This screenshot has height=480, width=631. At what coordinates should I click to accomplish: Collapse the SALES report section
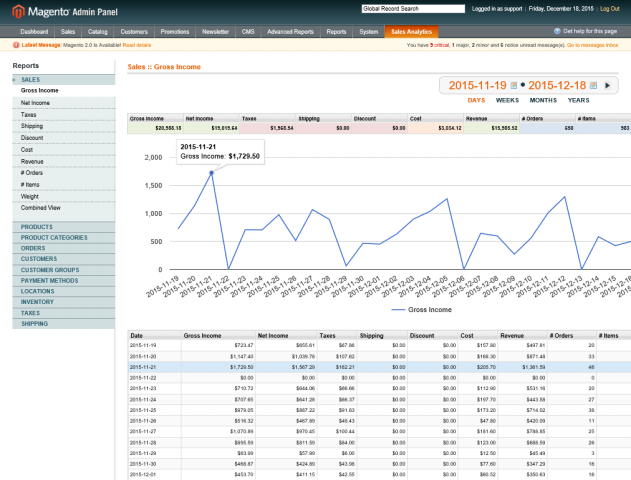coord(31,79)
